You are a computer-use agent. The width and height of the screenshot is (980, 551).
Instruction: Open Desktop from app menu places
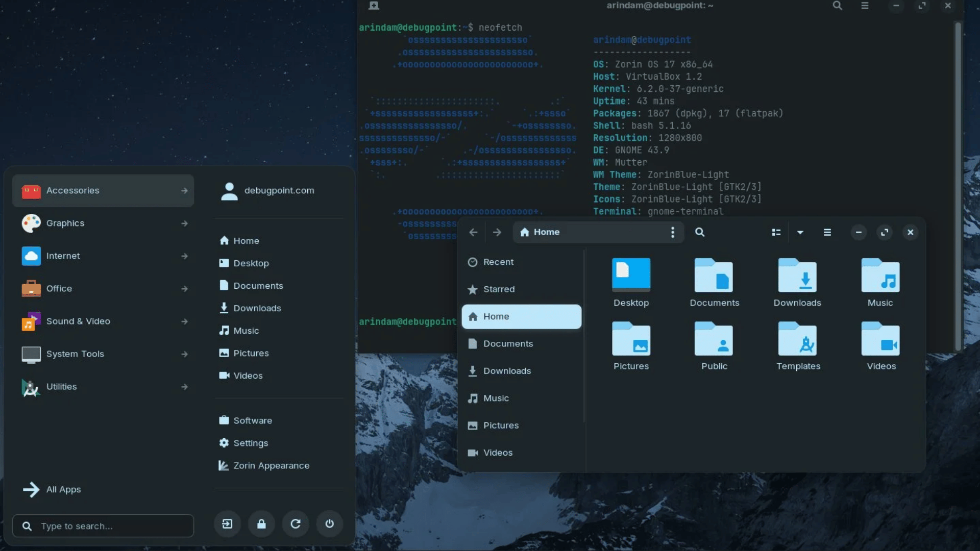pyautogui.click(x=244, y=263)
